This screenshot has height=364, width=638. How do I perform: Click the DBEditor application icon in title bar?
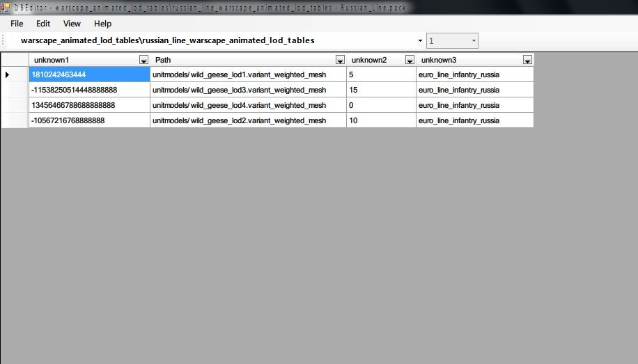pyautogui.click(x=6, y=6)
